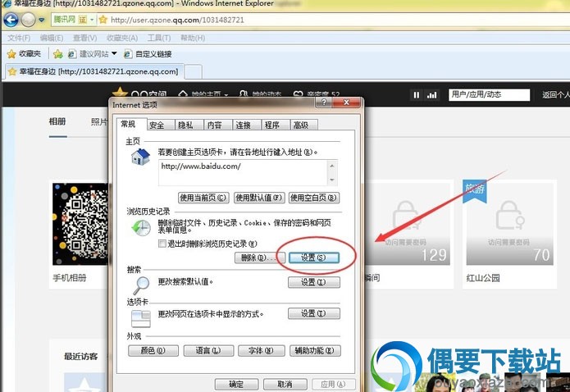Open the 手机相册 QR code album thumbnail
The width and height of the screenshot is (570, 392).
pos(80,224)
